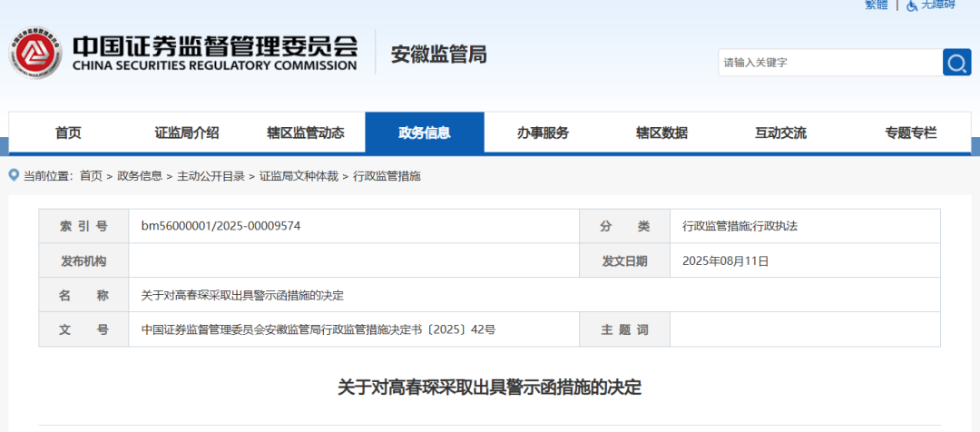Click the 名称 label cell

(83, 295)
